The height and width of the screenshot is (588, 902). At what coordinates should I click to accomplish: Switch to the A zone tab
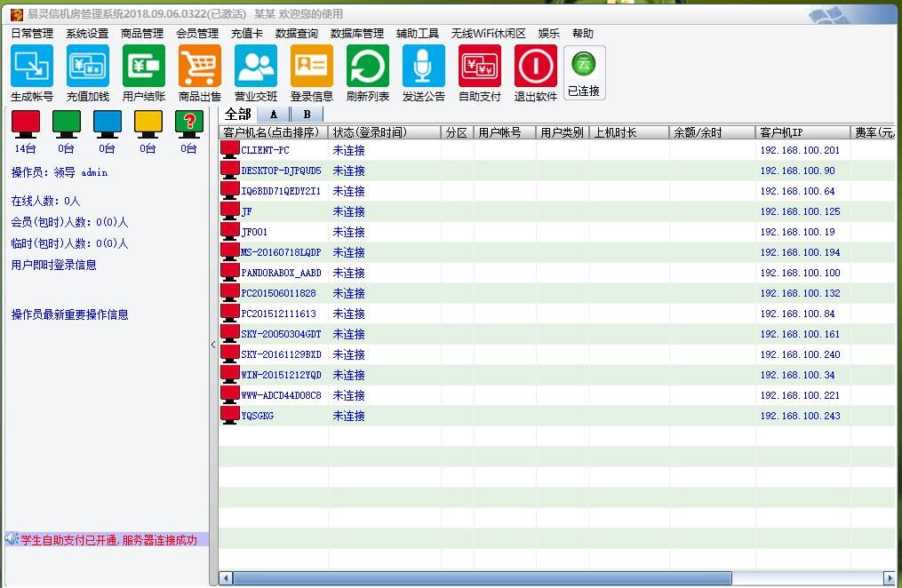(x=273, y=115)
